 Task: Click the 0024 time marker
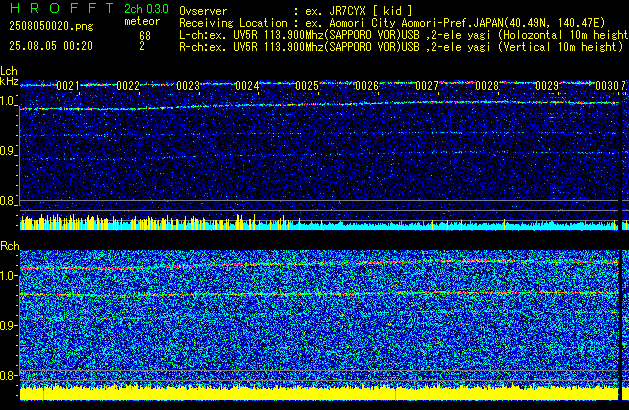(x=247, y=86)
